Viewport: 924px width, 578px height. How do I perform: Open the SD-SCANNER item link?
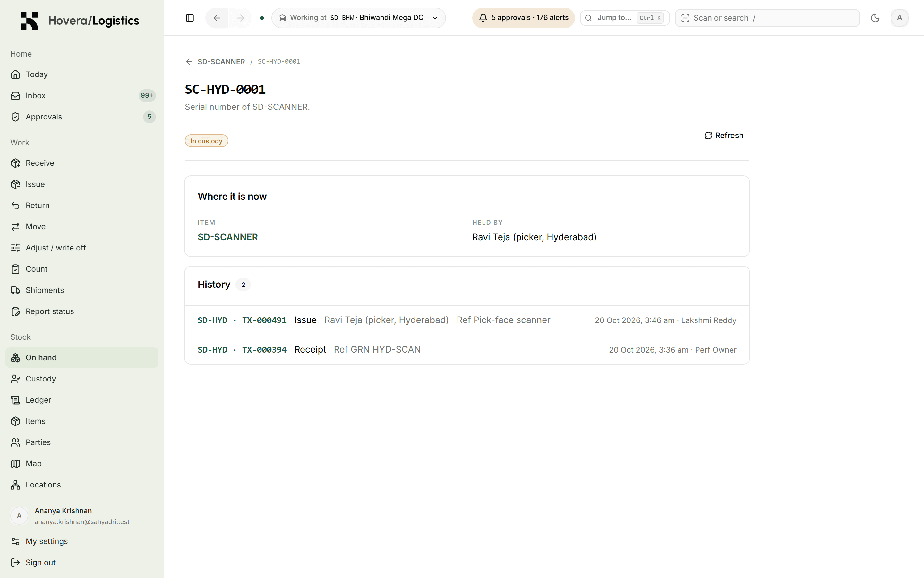coord(227,237)
